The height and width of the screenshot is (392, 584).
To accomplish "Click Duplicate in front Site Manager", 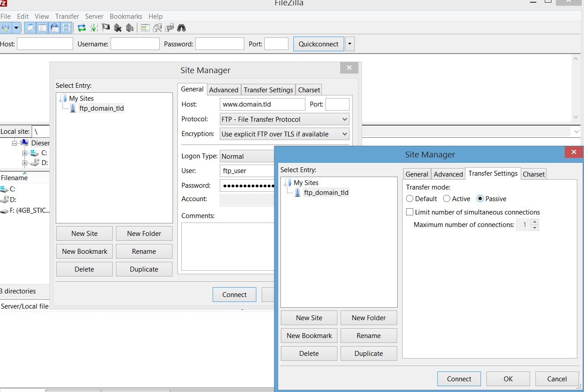I will pyautogui.click(x=369, y=354).
